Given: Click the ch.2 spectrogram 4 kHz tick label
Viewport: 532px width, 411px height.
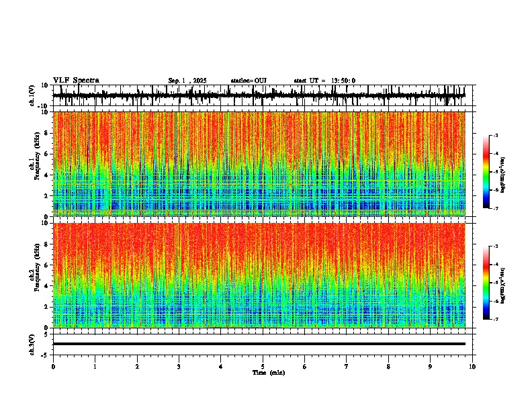Looking at the screenshot, I should (x=47, y=286).
